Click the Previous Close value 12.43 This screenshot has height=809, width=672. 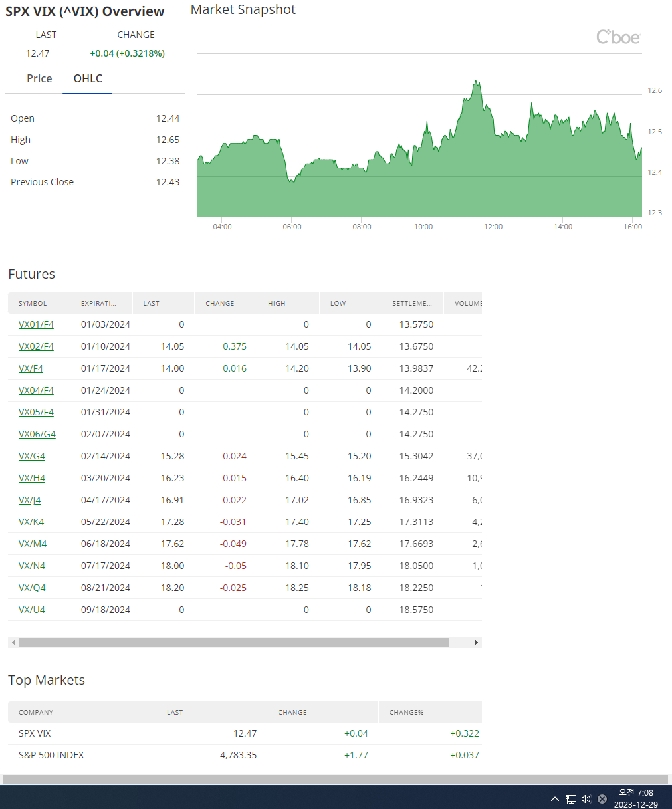[168, 182]
